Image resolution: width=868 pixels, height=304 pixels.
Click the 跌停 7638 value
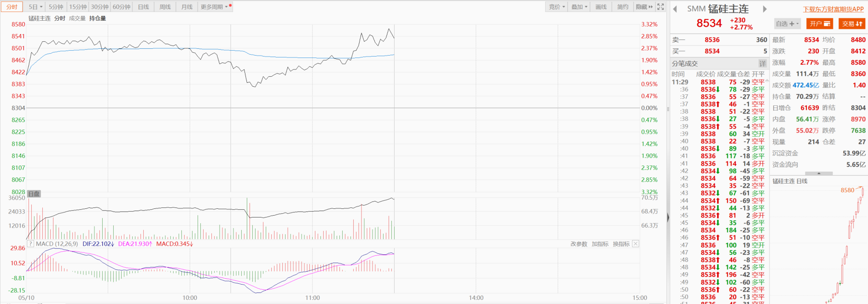[858, 131]
